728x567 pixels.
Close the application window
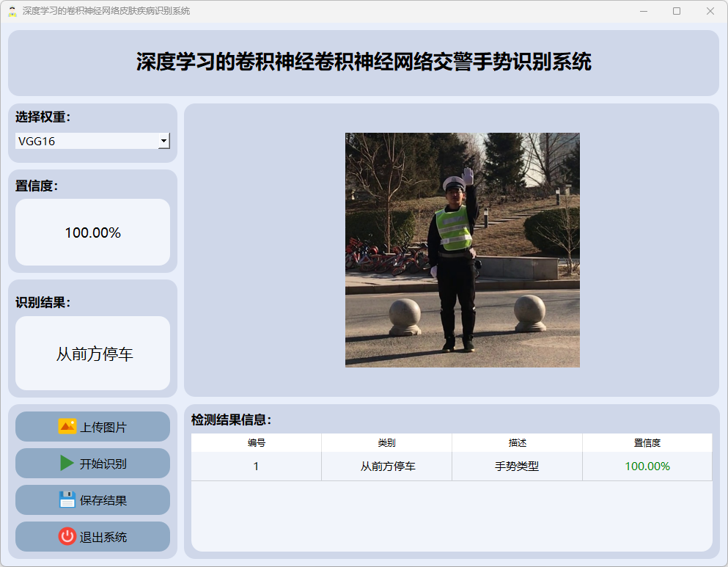710,11
